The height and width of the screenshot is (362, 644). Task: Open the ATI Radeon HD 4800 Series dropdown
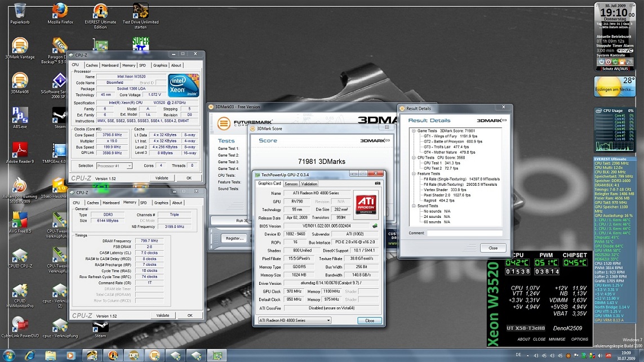[294, 320]
